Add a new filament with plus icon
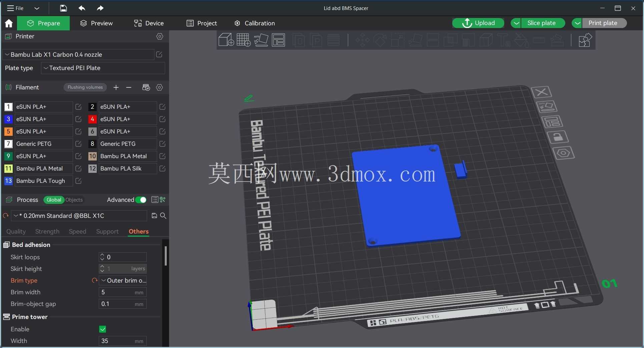The image size is (644, 348). click(116, 87)
